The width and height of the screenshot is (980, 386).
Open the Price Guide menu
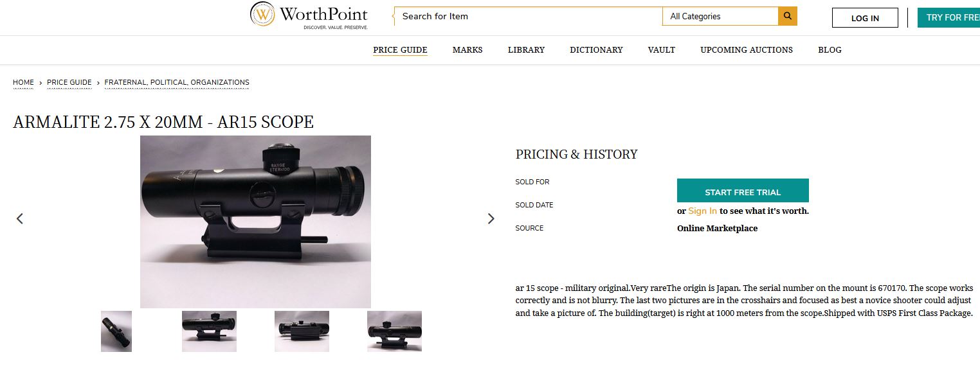click(400, 49)
